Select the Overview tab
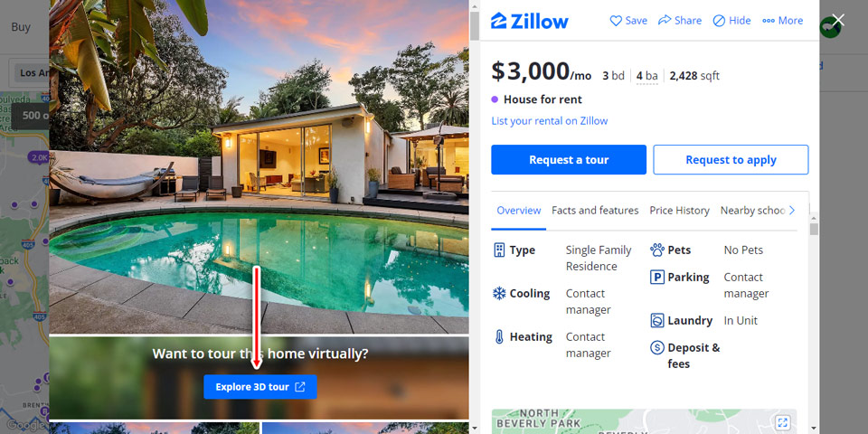868x434 pixels. (x=519, y=211)
